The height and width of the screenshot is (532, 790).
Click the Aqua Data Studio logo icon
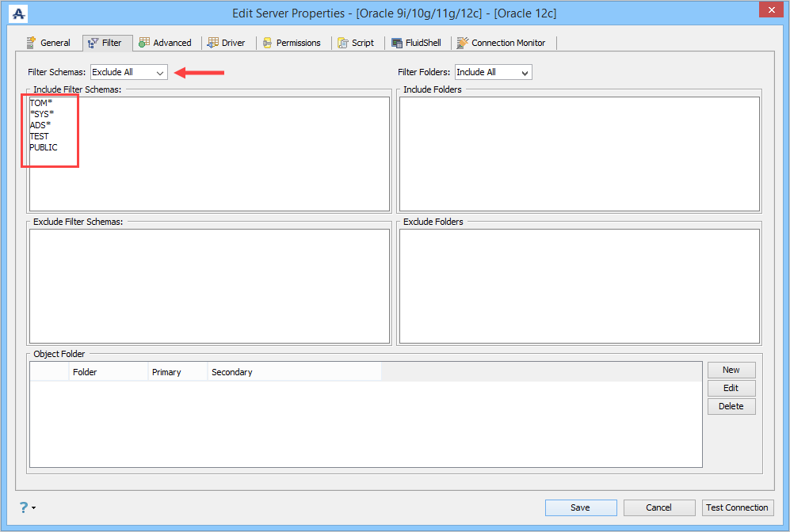[19, 13]
